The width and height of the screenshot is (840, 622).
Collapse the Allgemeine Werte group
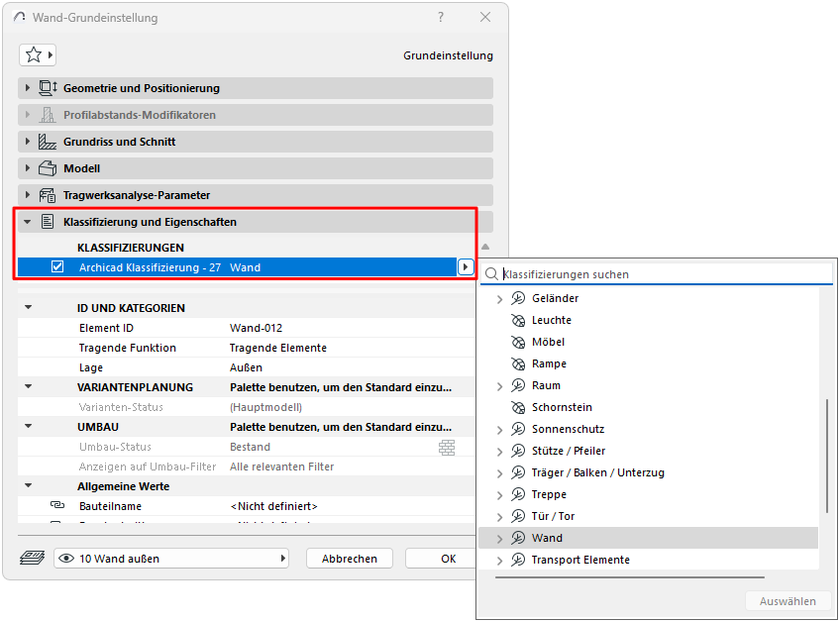point(29,486)
